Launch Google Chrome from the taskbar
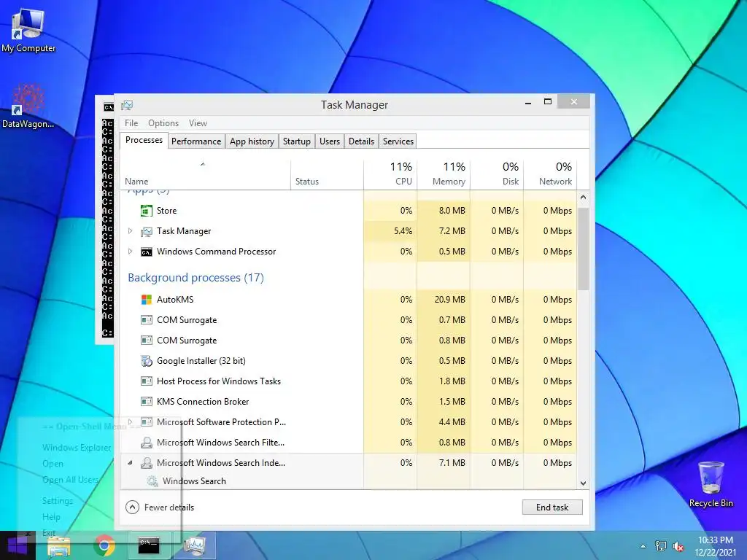Image resolution: width=747 pixels, height=560 pixels. pos(104,545)
